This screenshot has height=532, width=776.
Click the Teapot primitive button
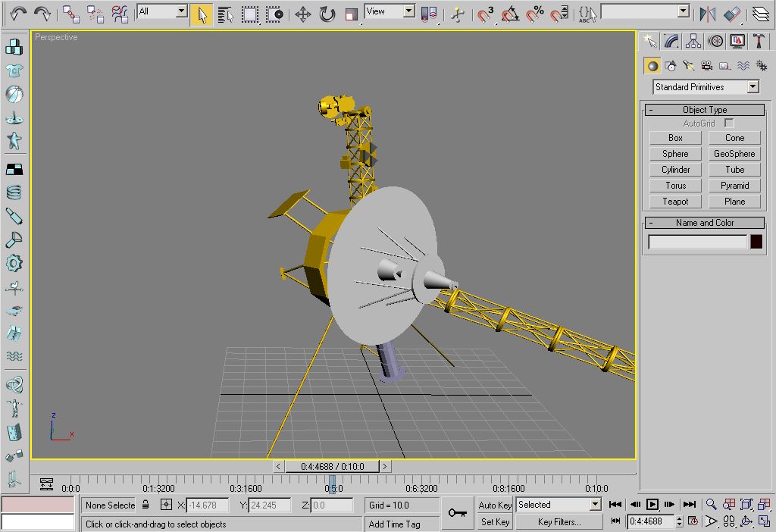pos(675,202)
